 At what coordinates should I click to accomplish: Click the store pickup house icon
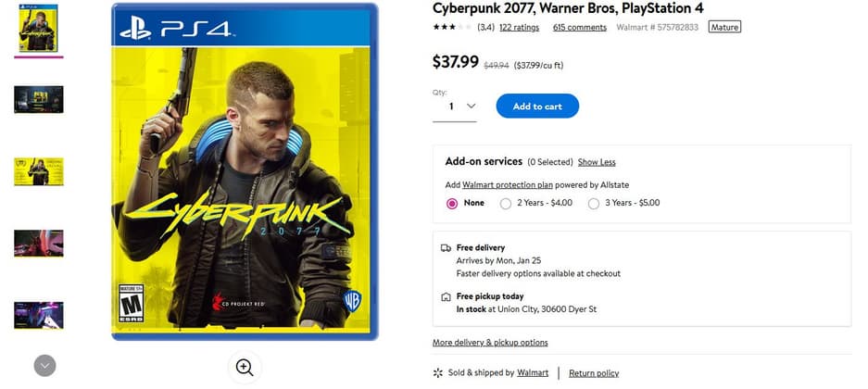pos(446,297)
